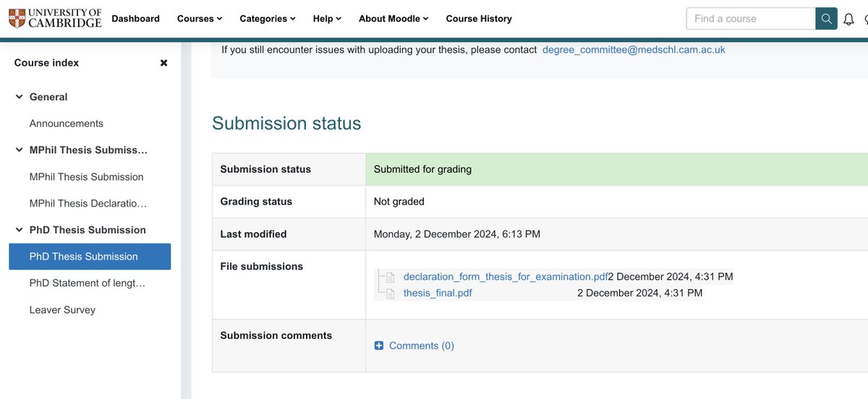The width and height of the screenshot is (868, 399).
Task: Email degree_committee@medschl.cam.ac.uk link
Action: (x=634, y=50)
